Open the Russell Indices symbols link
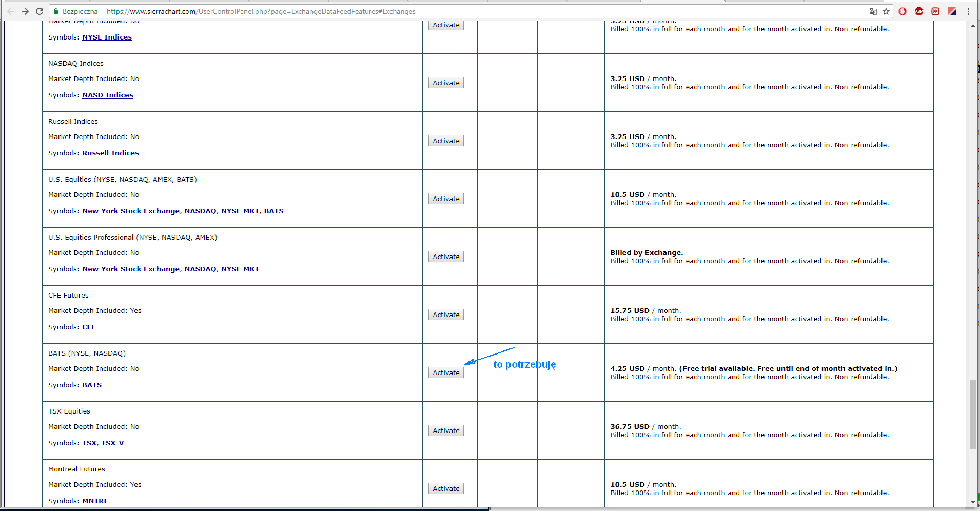 tap(110, 153)
